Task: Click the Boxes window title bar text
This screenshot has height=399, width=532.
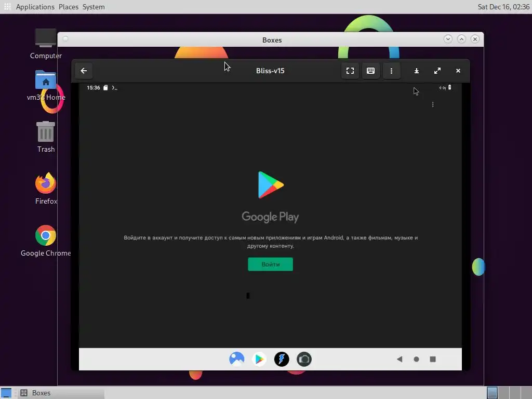Action: pos(272,40)
